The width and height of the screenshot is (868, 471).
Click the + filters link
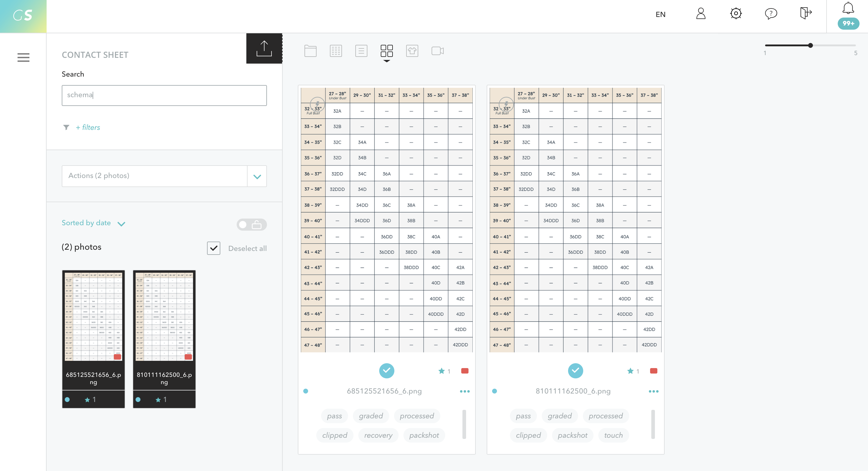[87, 127]
